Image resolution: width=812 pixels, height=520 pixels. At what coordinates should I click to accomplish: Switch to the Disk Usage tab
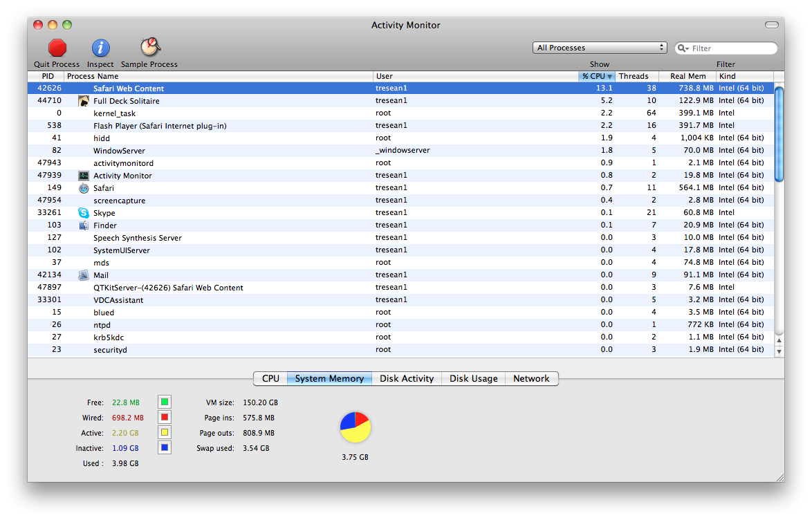click(473, 379)
